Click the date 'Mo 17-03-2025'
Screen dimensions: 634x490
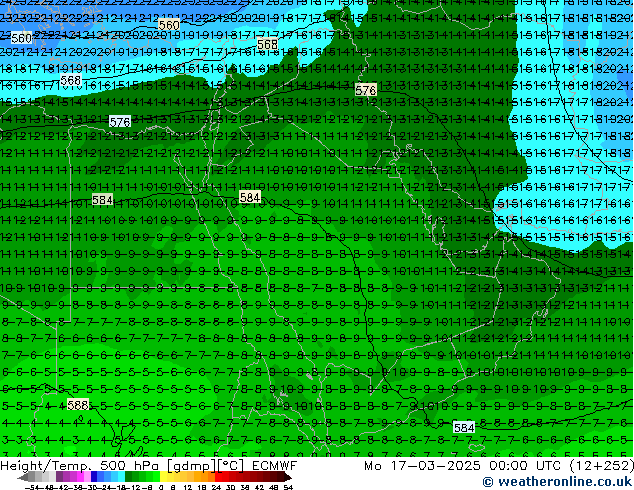coord(423,466)
